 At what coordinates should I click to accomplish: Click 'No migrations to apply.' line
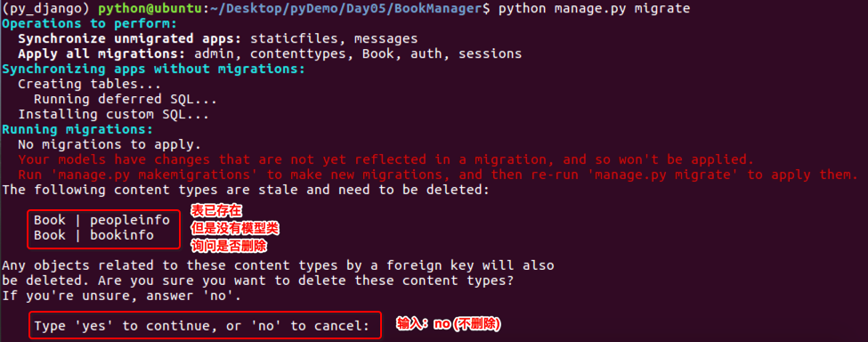(x=110, y=145)
